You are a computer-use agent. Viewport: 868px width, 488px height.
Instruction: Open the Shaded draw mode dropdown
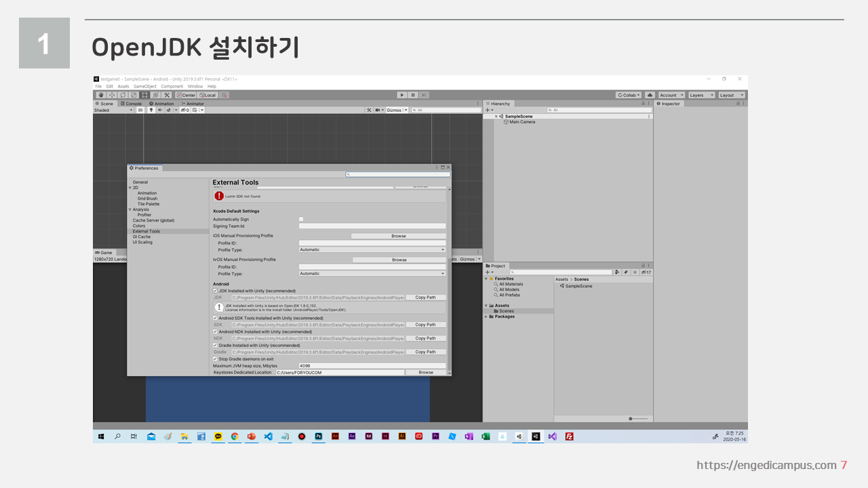click(113, 110)
